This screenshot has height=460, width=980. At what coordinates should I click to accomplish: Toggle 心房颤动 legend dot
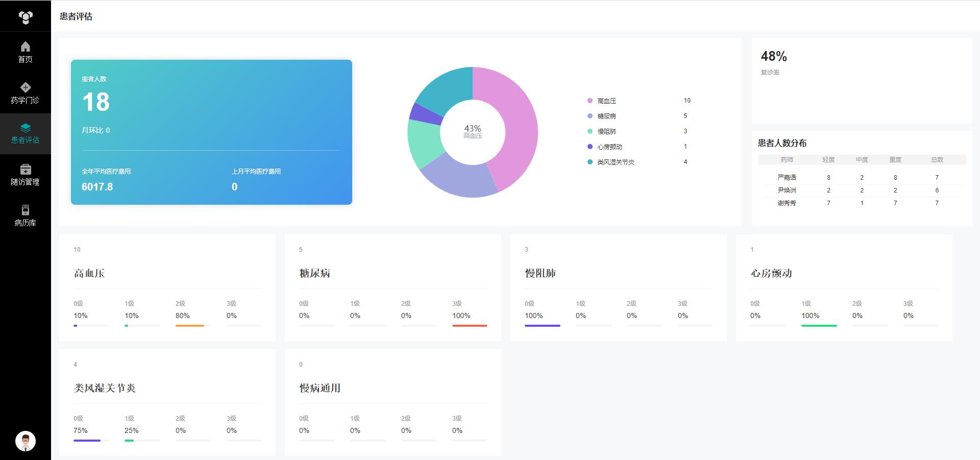pyautogui.click(x=590, y=147)
